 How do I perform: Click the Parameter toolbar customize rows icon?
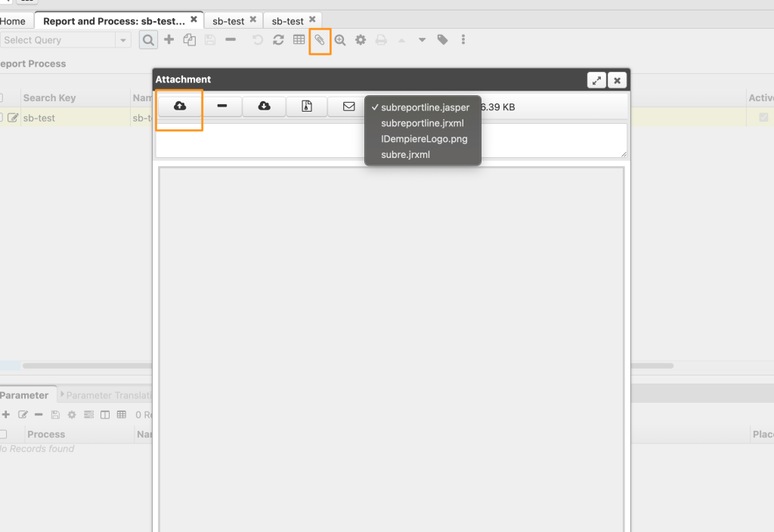tap(89, 415)
